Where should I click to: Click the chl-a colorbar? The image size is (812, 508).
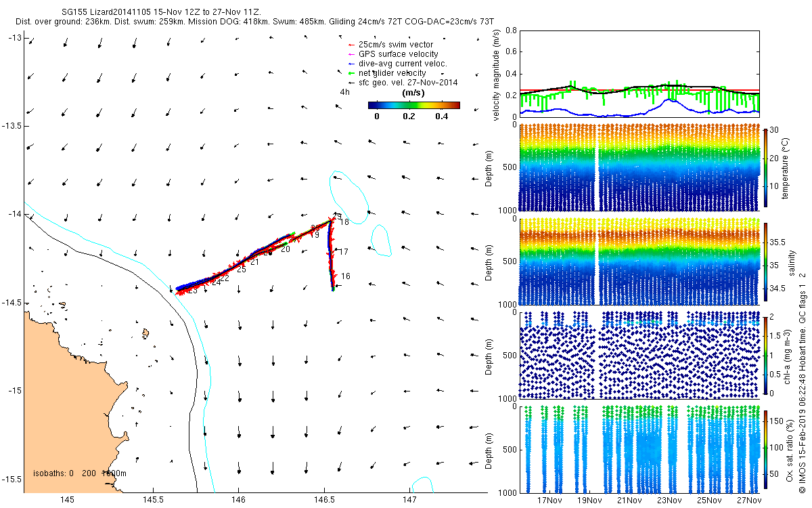[x=765, y=354]
